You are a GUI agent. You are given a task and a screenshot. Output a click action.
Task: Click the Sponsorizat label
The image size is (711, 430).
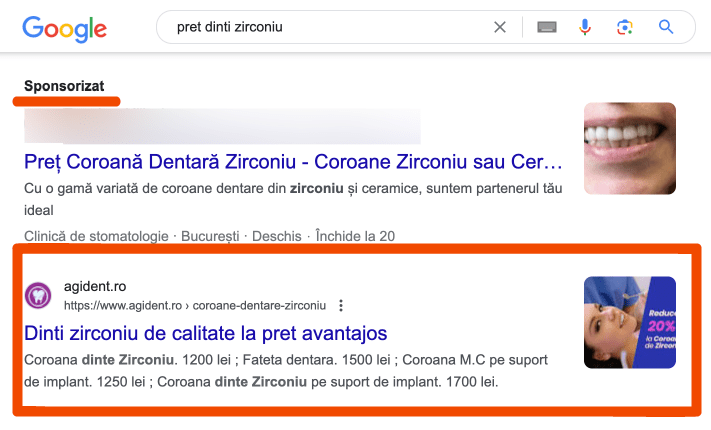(x=64, y=86)
